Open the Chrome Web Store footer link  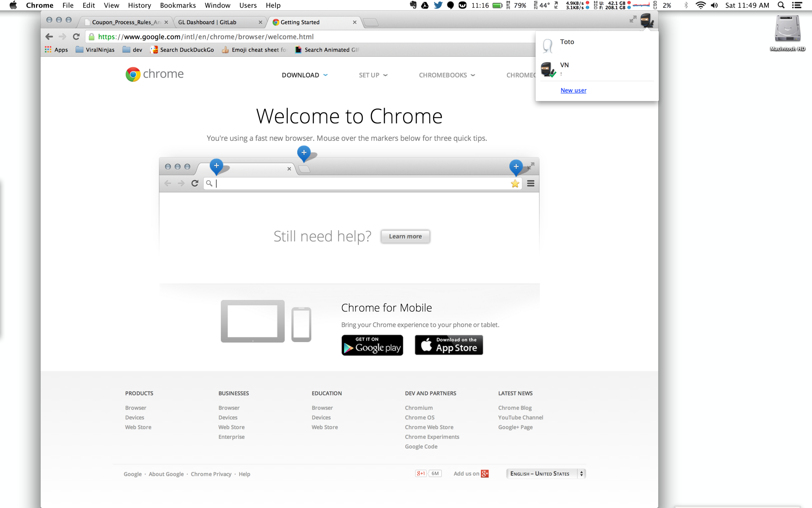click(429, 427)
